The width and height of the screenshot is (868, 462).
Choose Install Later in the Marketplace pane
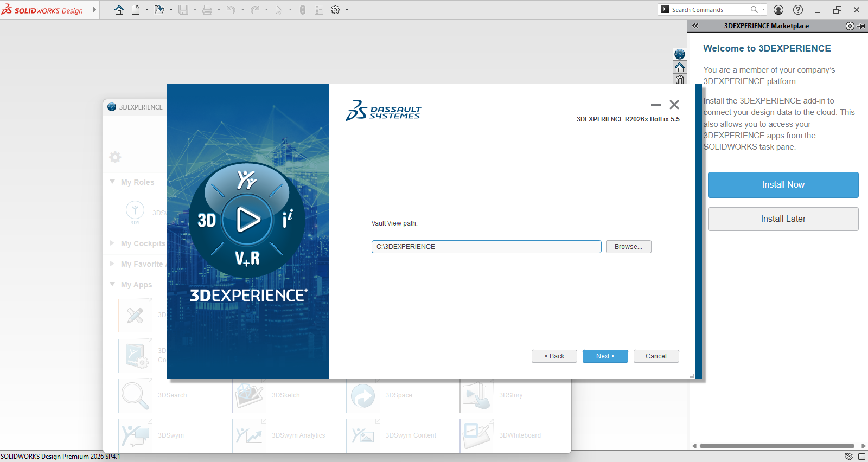tap(783, 219)
